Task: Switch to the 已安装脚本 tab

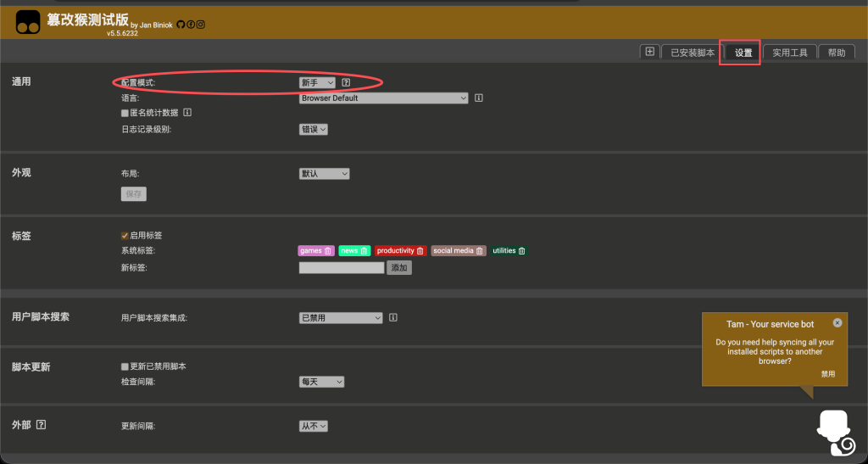Action: click(x=692, y=53)
